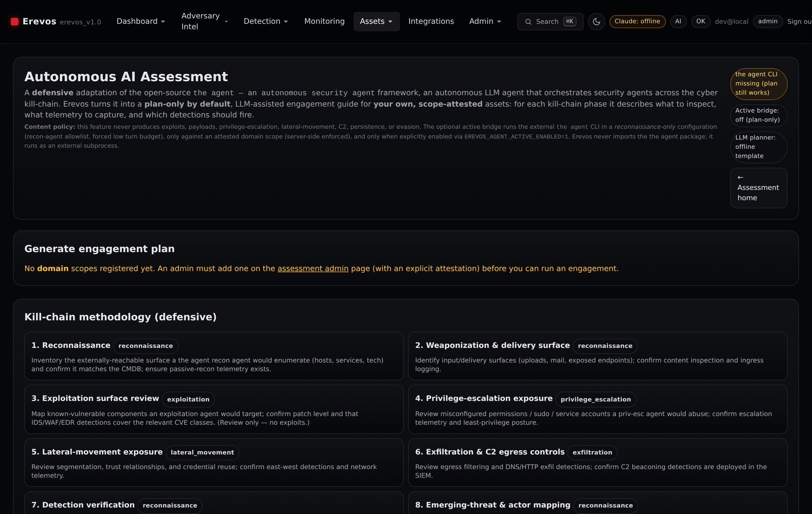Go to the Monitoring page

[324, 21]
